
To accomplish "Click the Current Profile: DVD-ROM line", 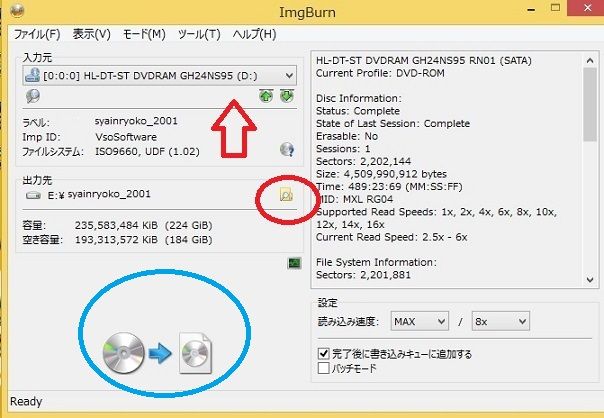I will point(380,73).
